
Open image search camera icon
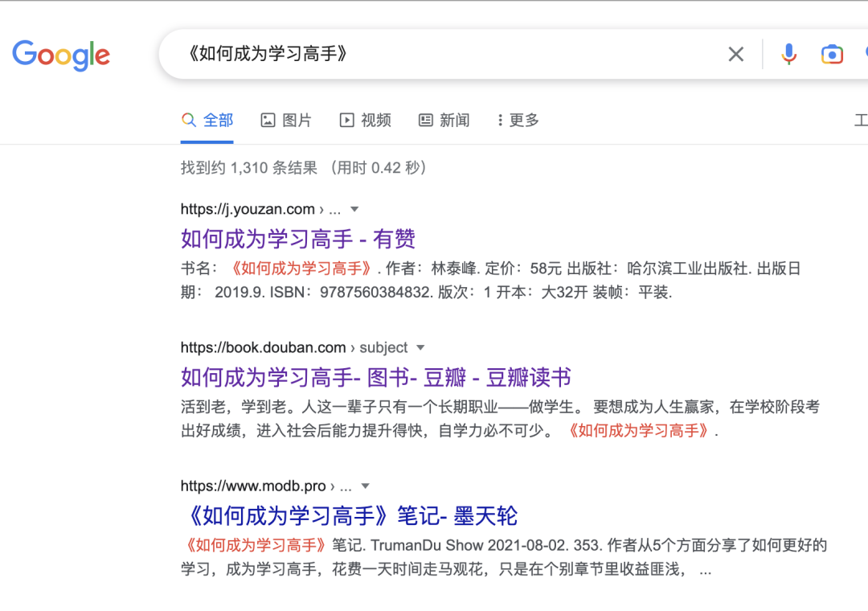pyautogui.click(x=832, y=55)
